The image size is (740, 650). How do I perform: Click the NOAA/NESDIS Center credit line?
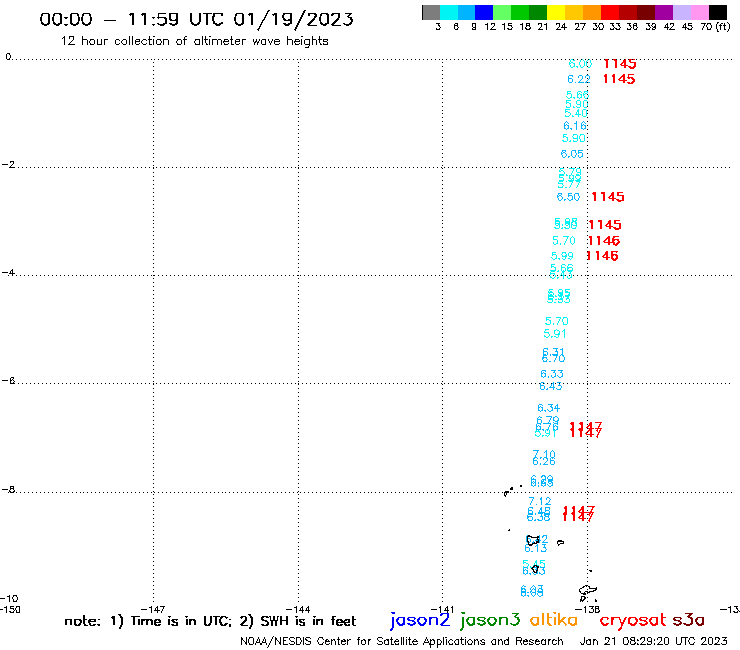point(402,641)
